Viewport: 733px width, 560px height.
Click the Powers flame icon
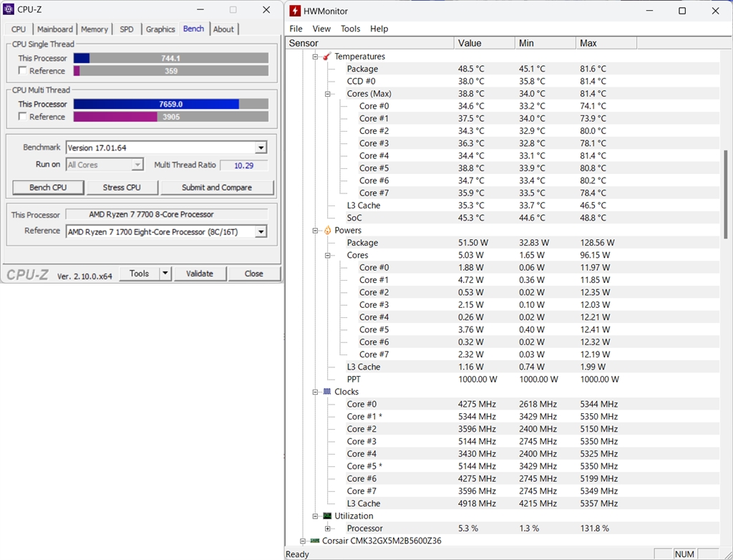coord(327,231)
